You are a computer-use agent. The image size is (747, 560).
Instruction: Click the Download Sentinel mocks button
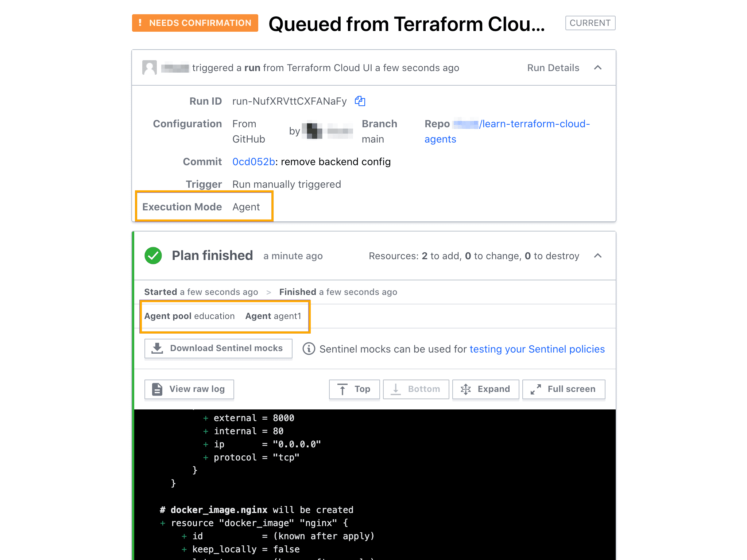218,348
